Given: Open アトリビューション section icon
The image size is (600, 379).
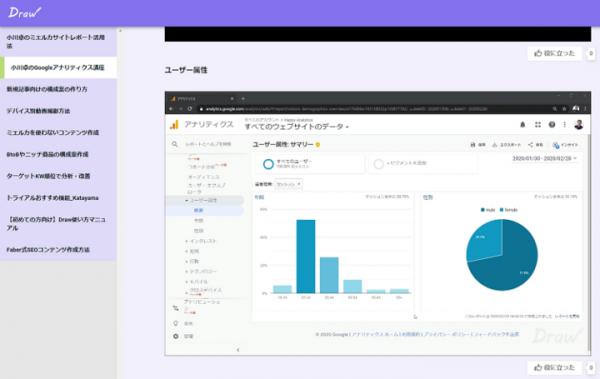Looking at the screenshot, I should click(x=176, y=309).
